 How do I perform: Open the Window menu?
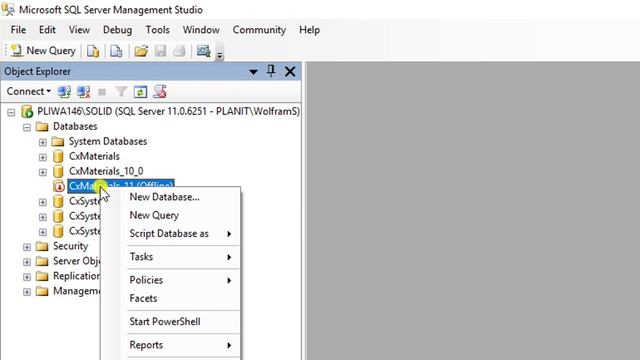[x=201, y=30]
